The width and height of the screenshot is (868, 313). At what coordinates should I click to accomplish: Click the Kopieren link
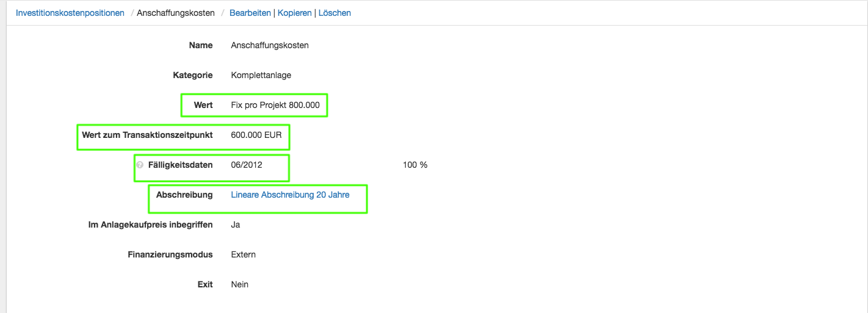[294, 13]
